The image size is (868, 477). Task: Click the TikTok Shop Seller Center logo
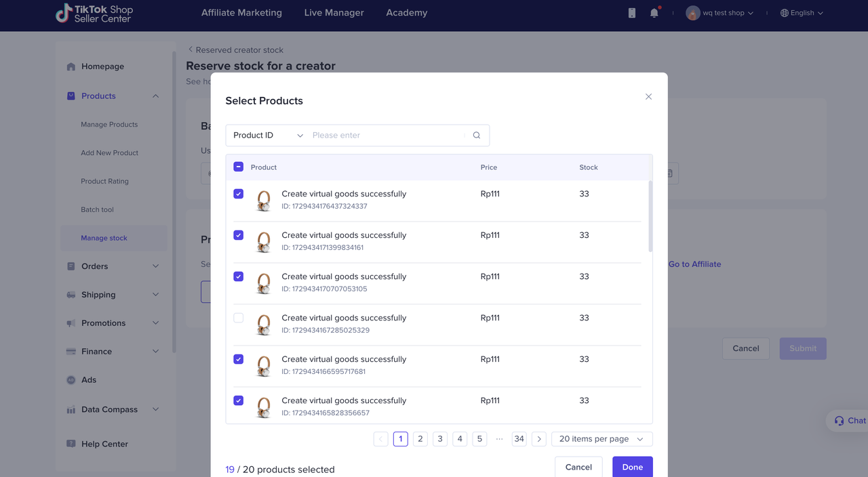tap(94, 14)
